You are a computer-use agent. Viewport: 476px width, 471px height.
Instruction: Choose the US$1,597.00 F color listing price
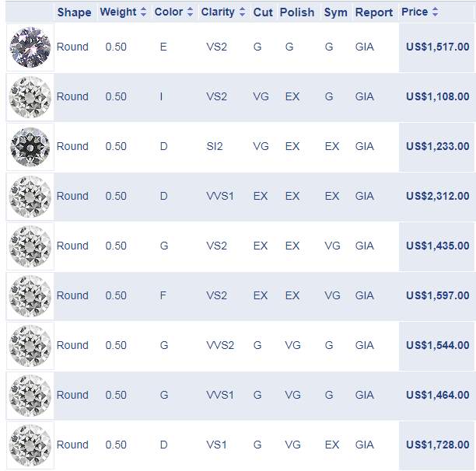click(437, 295)
